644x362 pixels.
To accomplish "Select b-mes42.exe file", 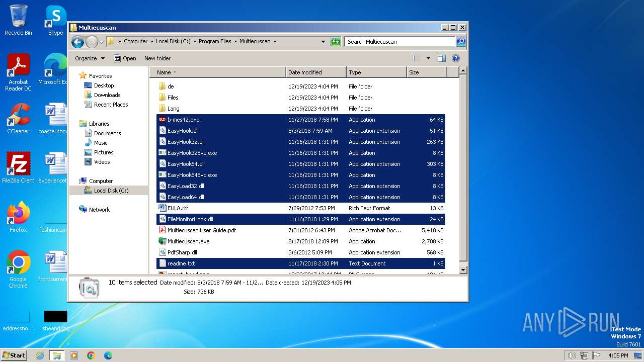I will click(x=301, y=120).
